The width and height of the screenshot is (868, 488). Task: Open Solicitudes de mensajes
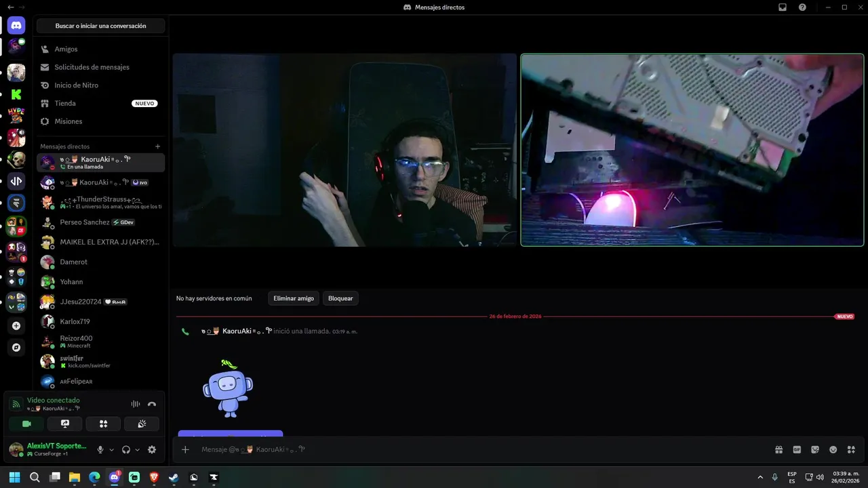101,67
